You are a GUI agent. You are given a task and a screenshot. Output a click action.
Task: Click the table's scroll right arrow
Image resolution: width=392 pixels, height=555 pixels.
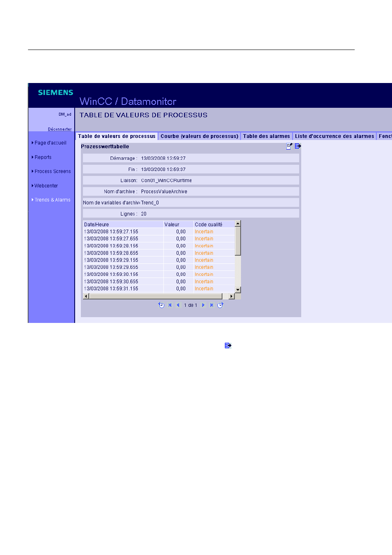pos(231,296)
